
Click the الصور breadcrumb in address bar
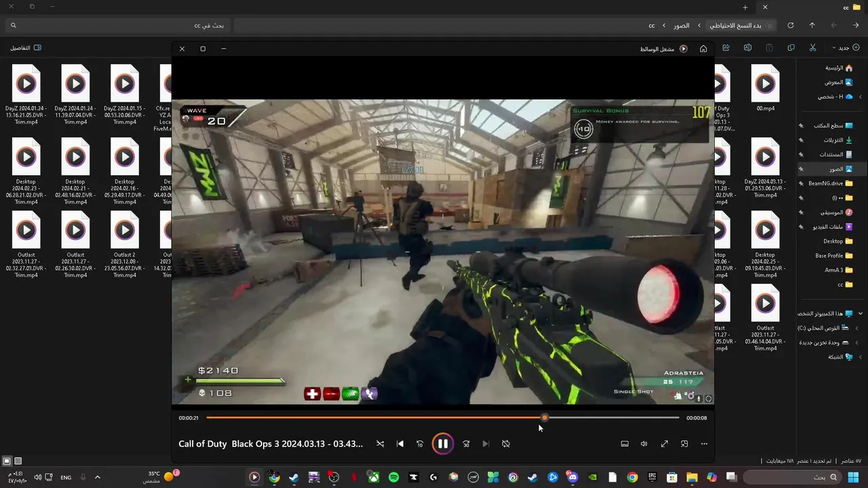tap(682, 25)
